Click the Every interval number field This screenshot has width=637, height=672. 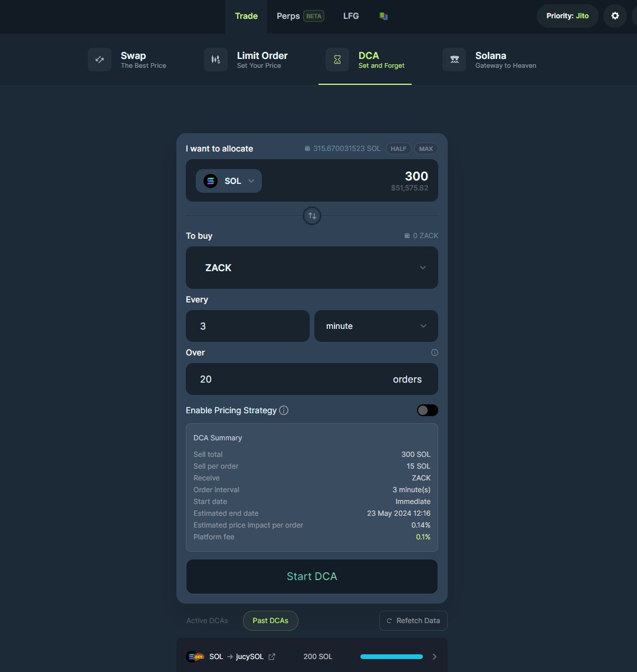point(248,326)
